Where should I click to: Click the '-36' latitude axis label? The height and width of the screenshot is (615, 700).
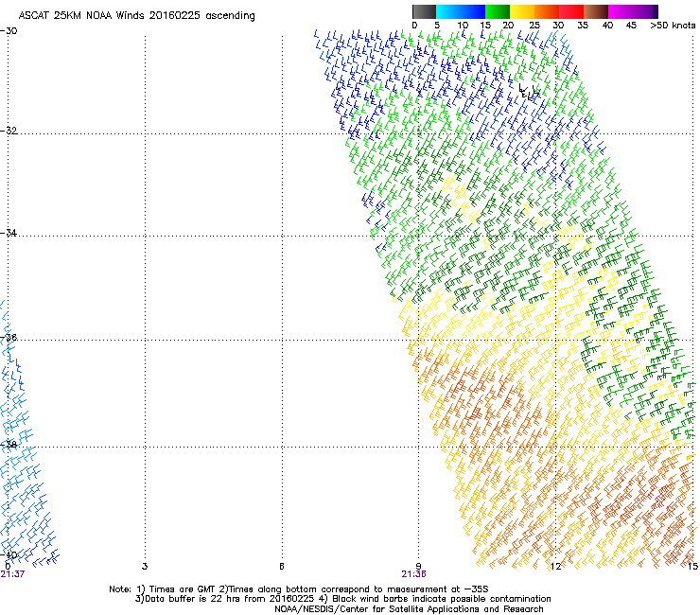coord(9,337)
